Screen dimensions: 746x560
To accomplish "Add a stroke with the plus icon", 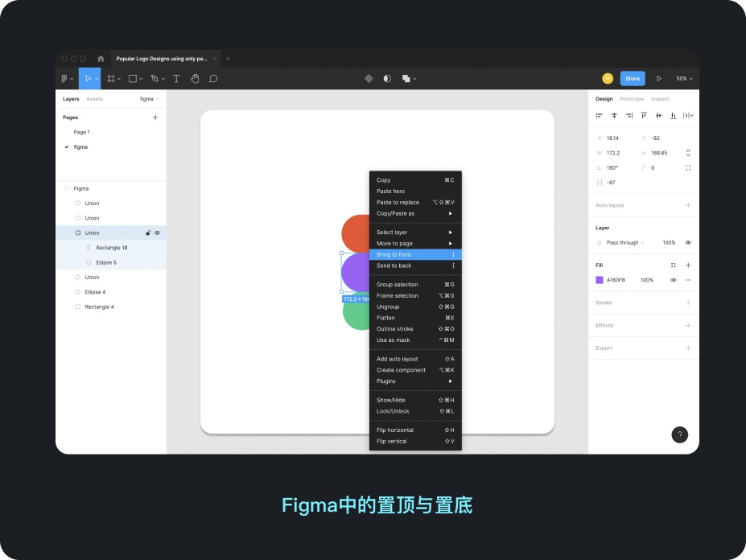I will click(688, 303).
